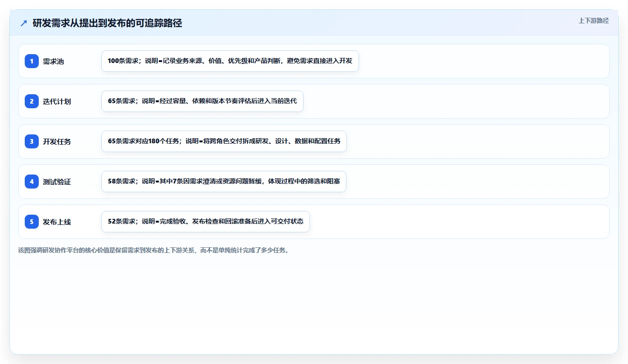
Task: Select step number 3 badge for 开发任务
Action: tap(32, 141)
